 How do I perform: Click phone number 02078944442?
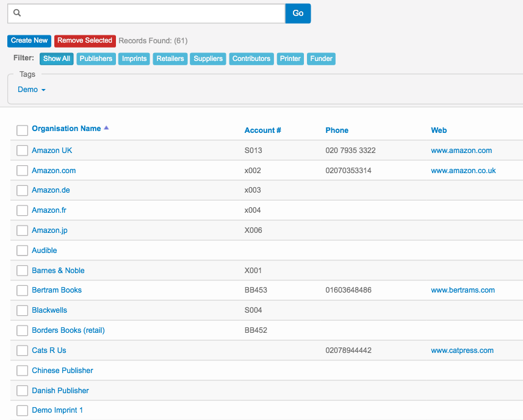click(x=348, y=351)
